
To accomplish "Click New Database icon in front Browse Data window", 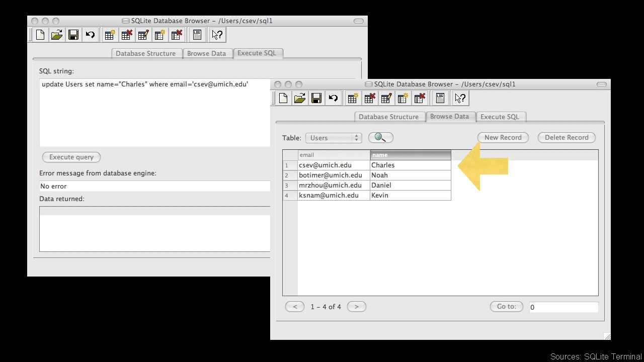I will (x=283, y=98).
